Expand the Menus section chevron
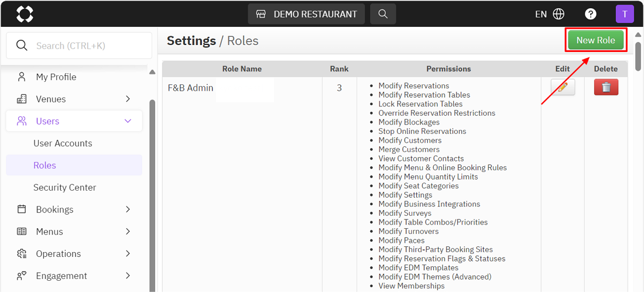The width and height of the screenshot is (644, 296). pyautogui.click(x=128, y=232)
